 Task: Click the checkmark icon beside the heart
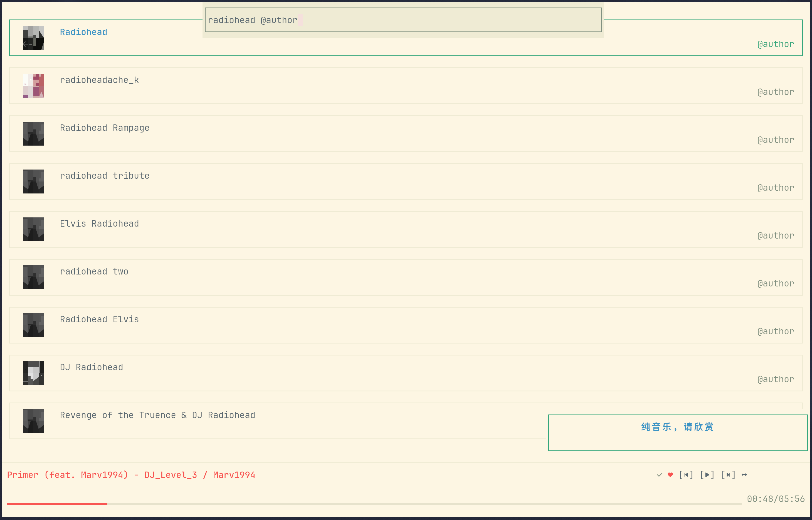tap(660, 475)
